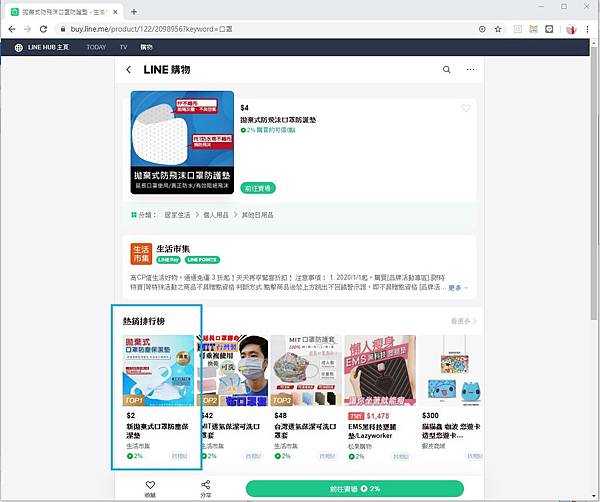Screen dimensions: 600x502
Task: Bookmark this page with the star icon
Action: 498,29
